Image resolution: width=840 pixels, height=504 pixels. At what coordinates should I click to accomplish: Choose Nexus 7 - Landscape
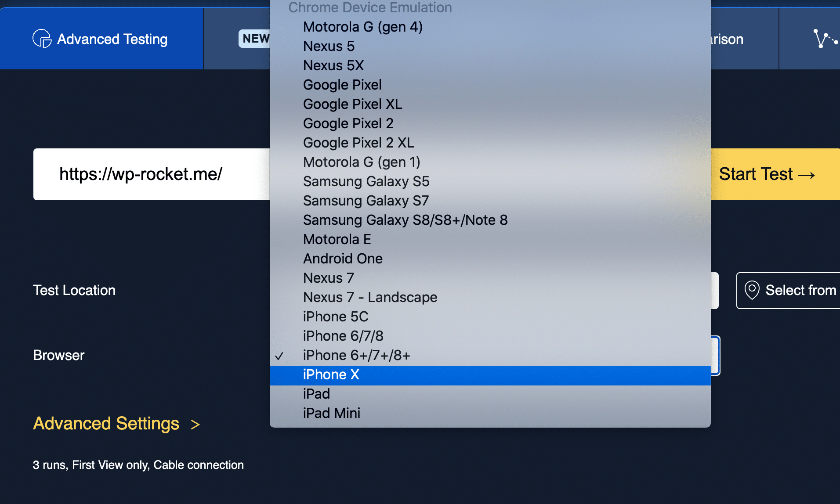pyautogui.click(x=490, y=297)
